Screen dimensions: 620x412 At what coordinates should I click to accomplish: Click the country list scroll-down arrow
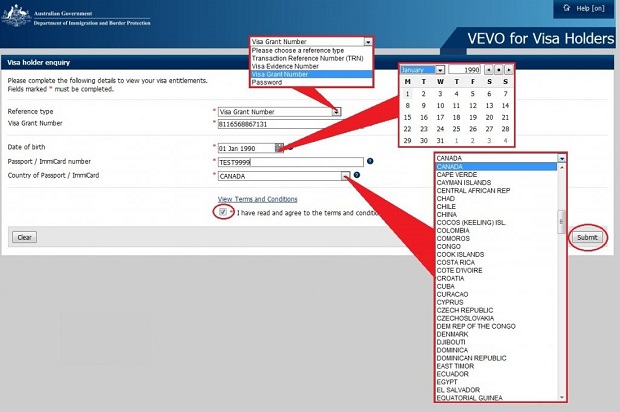(561, 397)
